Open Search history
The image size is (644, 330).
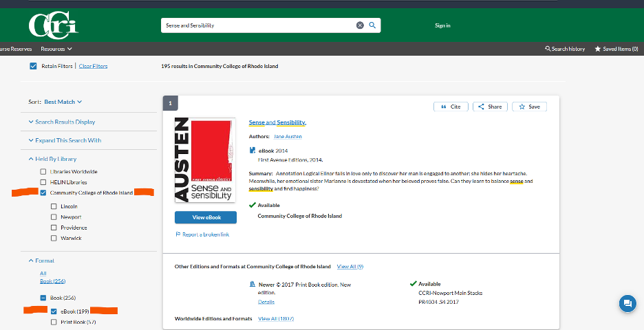click(565, 49)
